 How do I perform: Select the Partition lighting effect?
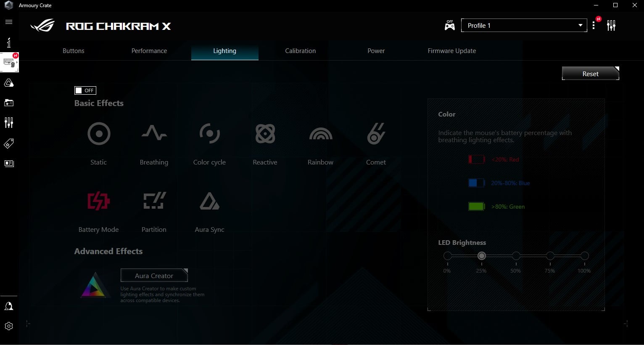[154, 201]
